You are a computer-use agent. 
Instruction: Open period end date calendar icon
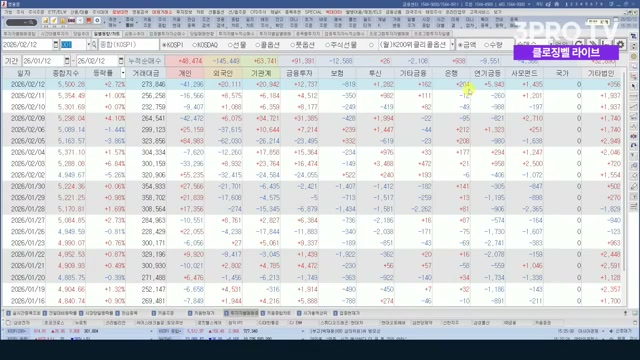click(x=121, y=61)
